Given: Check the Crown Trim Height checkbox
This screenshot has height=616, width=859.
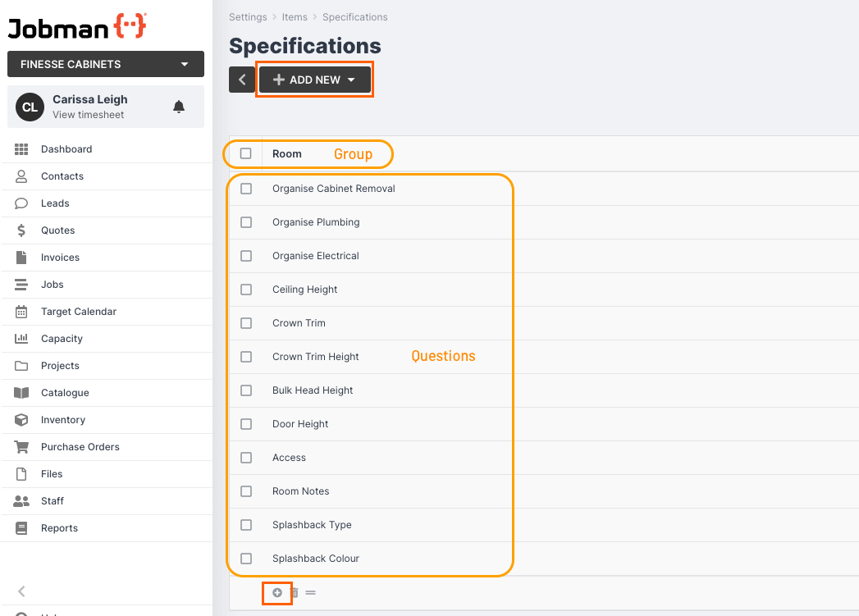Looking at the screenshot, I should pyautogui.click(x=246, y=357).
